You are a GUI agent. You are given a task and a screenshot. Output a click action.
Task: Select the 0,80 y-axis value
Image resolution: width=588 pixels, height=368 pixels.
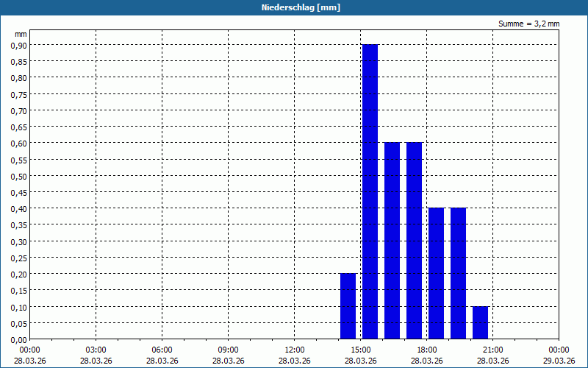coord(19,78)
